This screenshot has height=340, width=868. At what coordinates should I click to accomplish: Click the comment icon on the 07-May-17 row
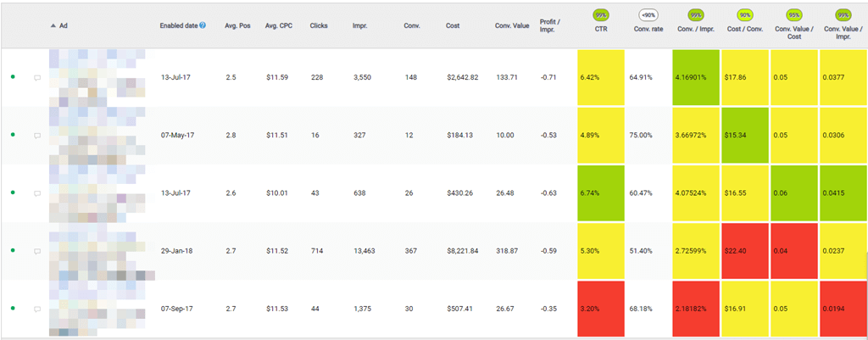pos(37,136)
